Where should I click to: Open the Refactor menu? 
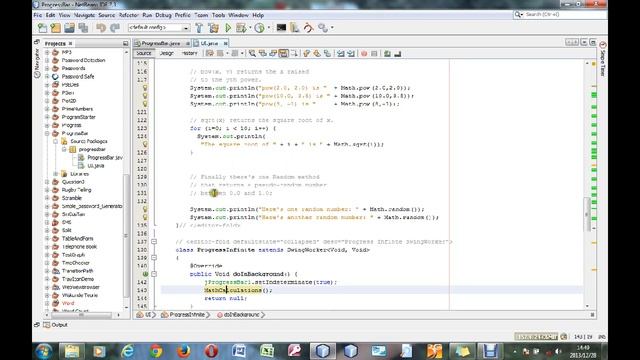coord(129,15)
